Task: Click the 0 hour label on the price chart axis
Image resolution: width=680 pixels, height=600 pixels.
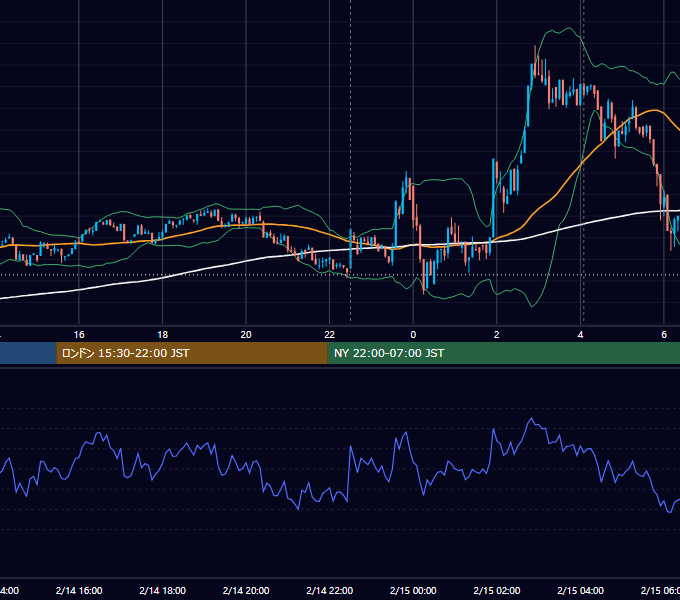Action: point(413,335)
